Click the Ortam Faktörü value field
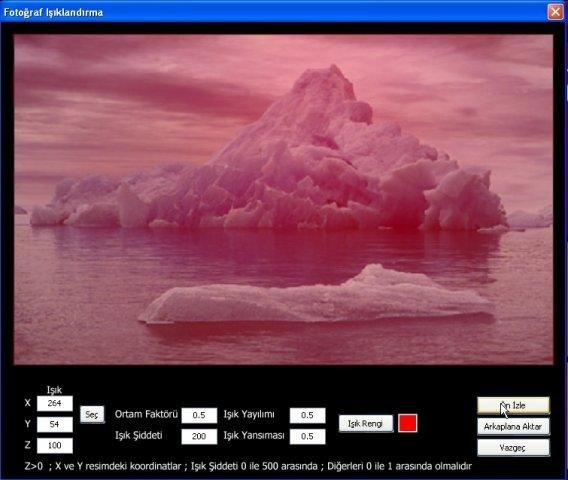The image size is (568, 480). click(199, 415)
